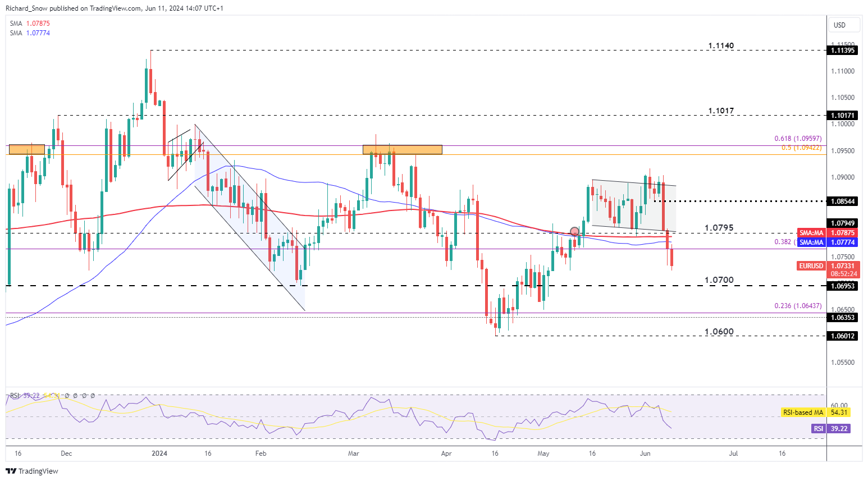Click the red SMA:MA 1.07875 axis tag

[828, 233]
